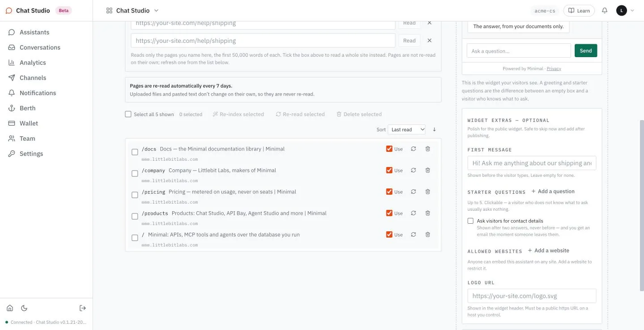Uncheck Use for /company page
The height and width of the screenshot is (330, 644).
point(389,170)
